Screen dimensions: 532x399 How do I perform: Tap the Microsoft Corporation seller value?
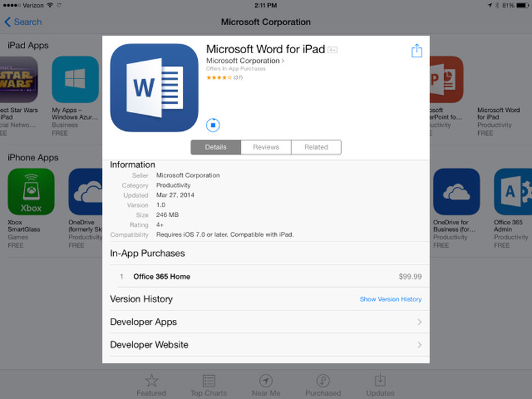[188, 175]
